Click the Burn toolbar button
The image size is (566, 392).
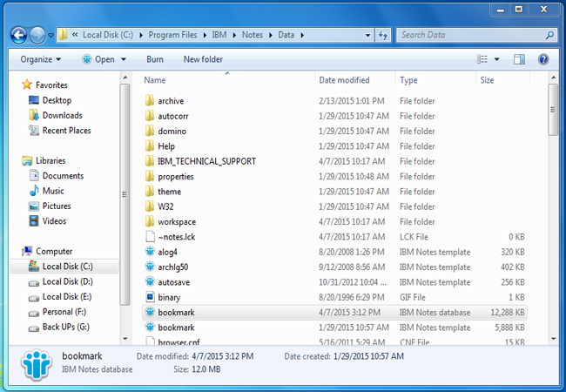155,59
